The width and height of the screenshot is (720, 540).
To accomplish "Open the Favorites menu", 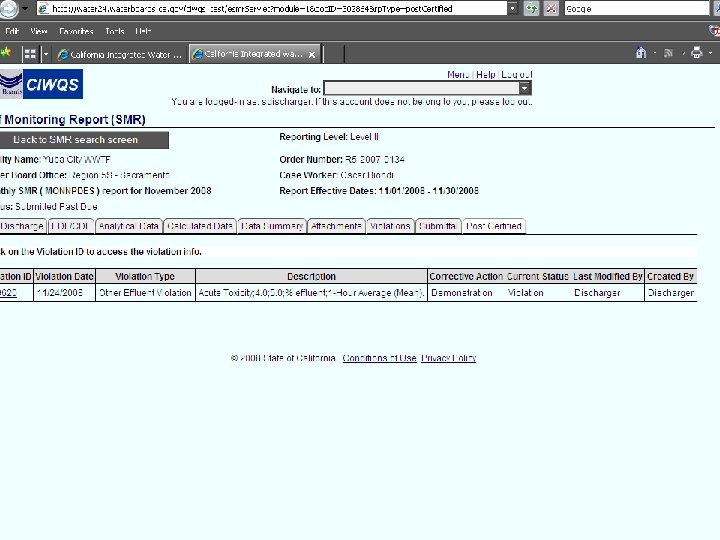I will pos(76,31).
